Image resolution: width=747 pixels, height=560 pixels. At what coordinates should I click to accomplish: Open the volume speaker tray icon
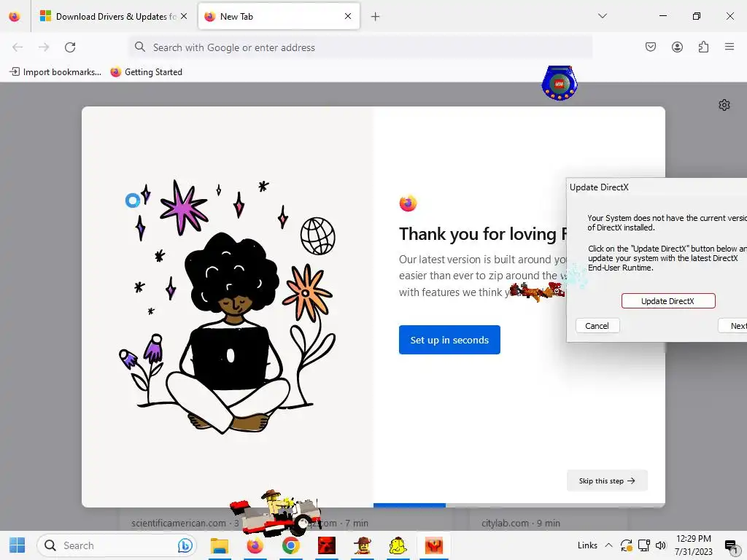tap(660, 545)
